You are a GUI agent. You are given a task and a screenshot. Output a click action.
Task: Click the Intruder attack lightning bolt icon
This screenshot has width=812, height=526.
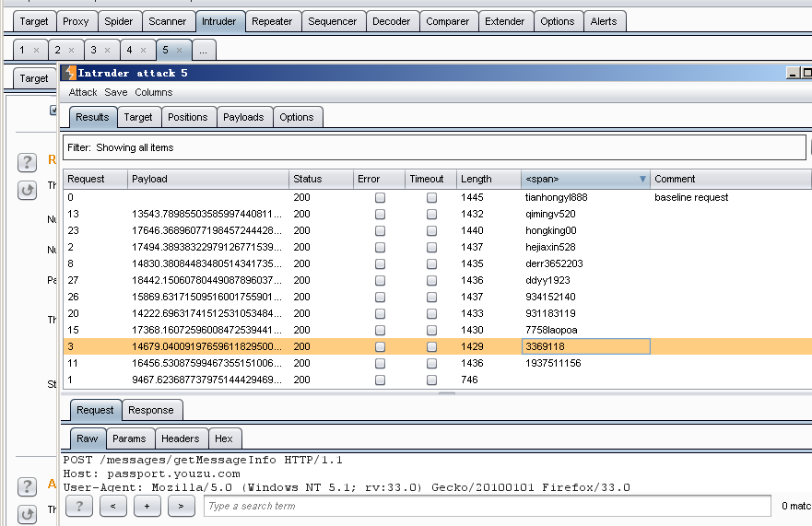pyautogui.click(x=70, y=73)
